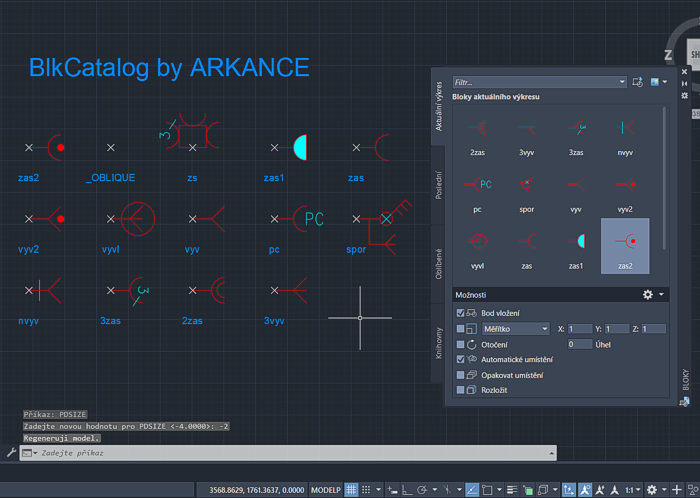Screen dimensions: 700x498
Task: Switch to the Aktuální výkres tab
Action: (438, 106)
